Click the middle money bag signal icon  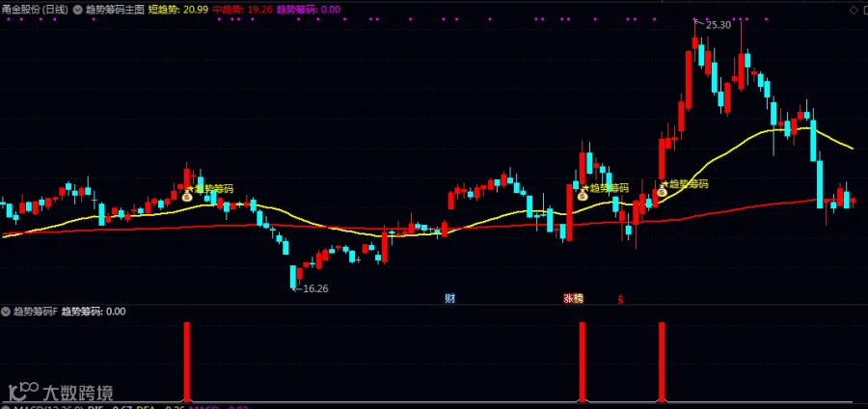583,196
